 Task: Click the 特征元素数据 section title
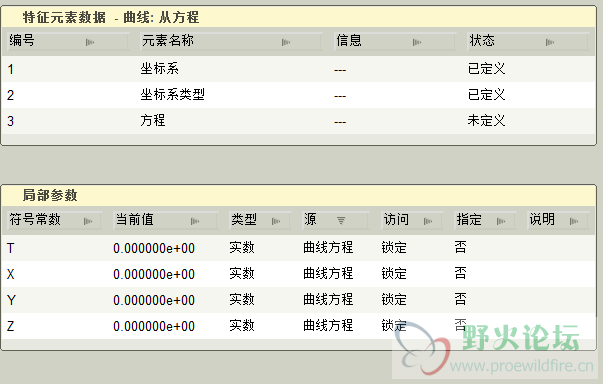(x=64, y=17)
